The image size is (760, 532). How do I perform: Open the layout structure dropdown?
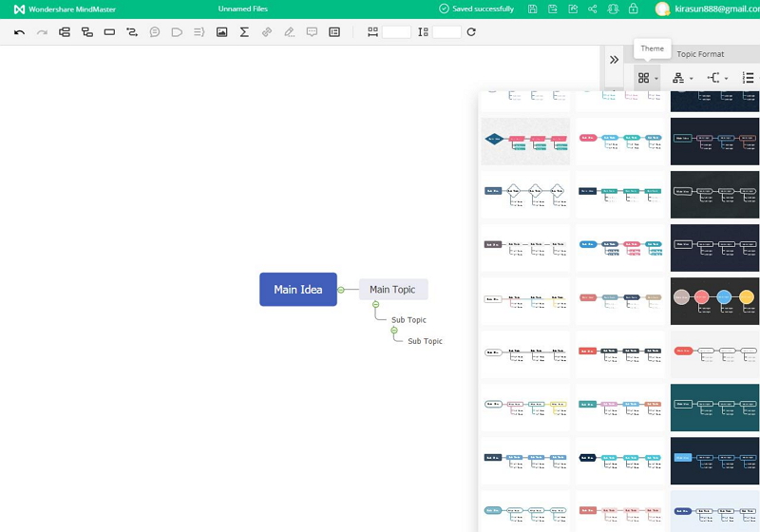pyautogui.click(x=682, y=78)
